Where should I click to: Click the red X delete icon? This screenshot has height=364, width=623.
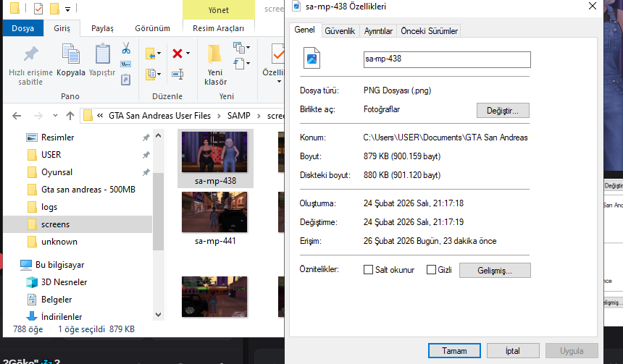177,54
